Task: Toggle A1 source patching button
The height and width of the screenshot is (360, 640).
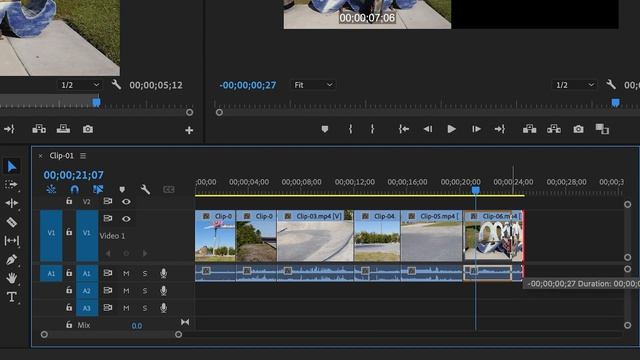Action: tap(51, 273)
